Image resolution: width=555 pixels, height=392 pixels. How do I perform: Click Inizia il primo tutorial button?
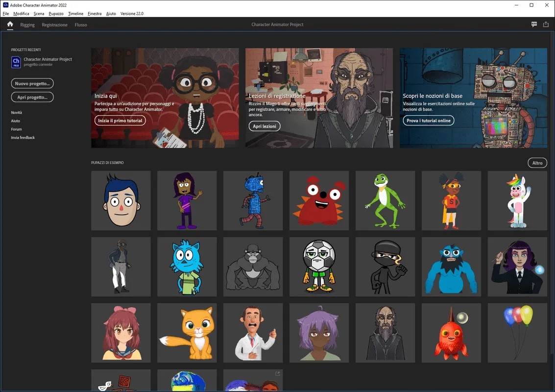pyautogui.click(x=120, y=121)
